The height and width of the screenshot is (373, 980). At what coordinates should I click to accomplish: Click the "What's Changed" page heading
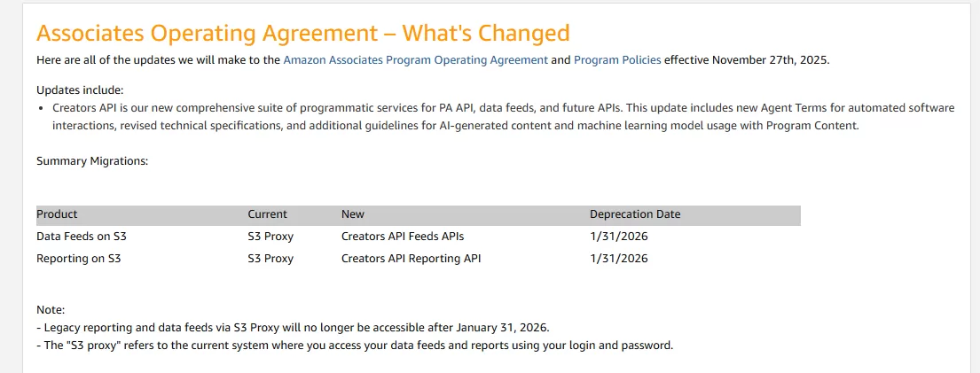point(302,34)
